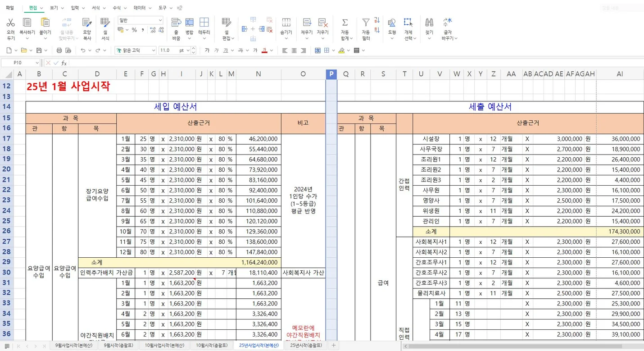The width and height of the screenshot is (644, 351).
Task: Sort descending with the bottom sort icon
Action: tap(377, 30)
